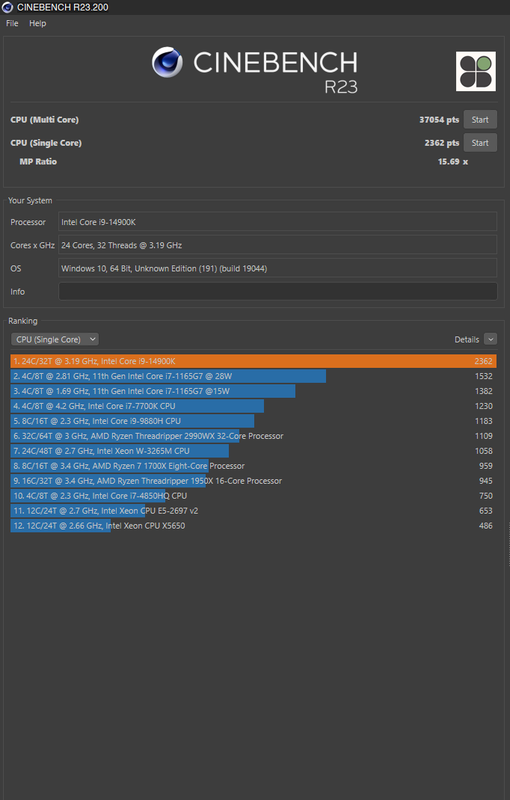The width and height of the screenshot is (510, 800).
Task: Select ranking row Intel Core i7-4850HQ
Action: point(253,496)
